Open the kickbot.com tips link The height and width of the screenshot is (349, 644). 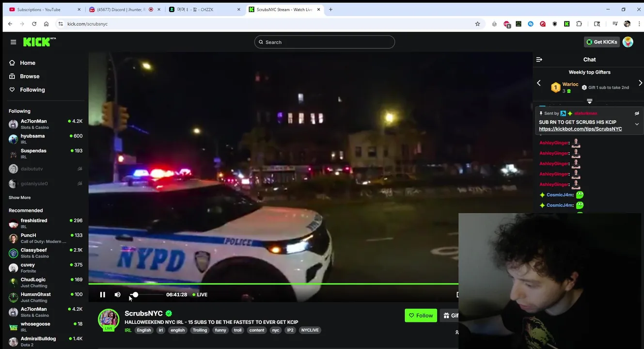tap(580, 129)
